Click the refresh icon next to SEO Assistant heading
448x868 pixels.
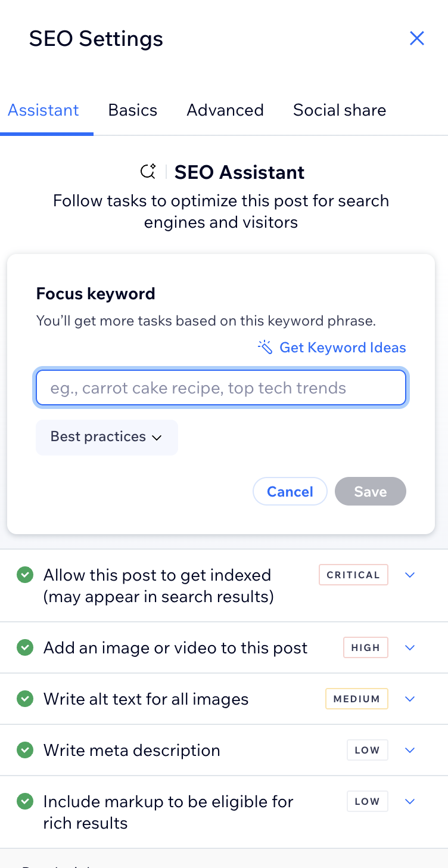(149, 172)
